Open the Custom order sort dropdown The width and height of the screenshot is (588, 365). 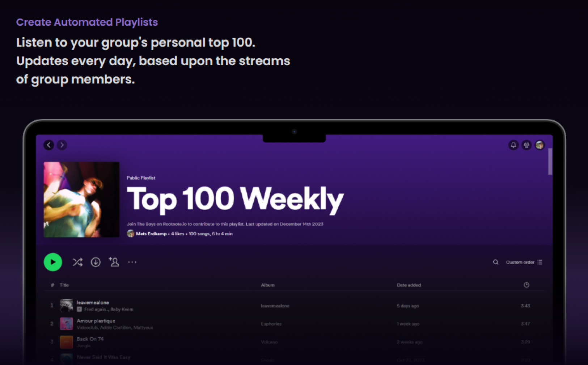524,262
